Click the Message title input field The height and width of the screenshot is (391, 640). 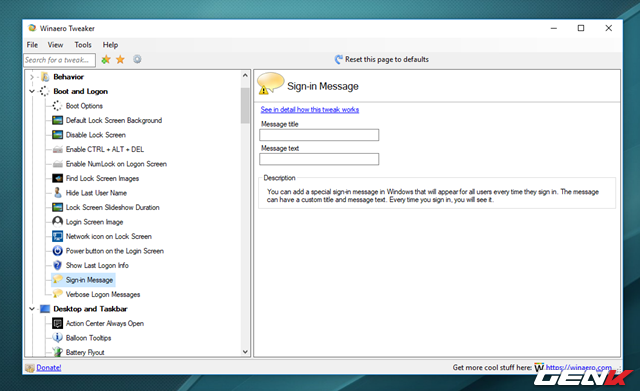319,135
